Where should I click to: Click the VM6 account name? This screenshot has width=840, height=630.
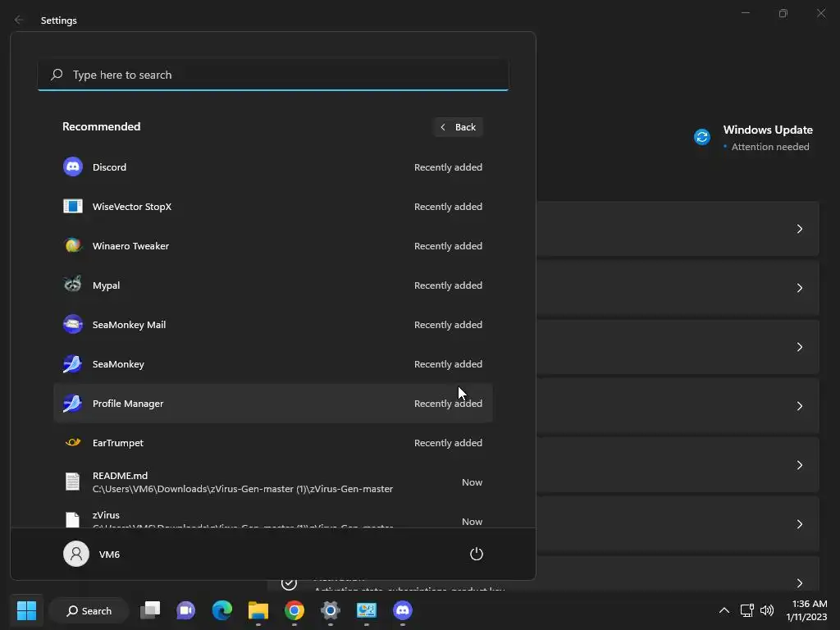tap(109, 554)
